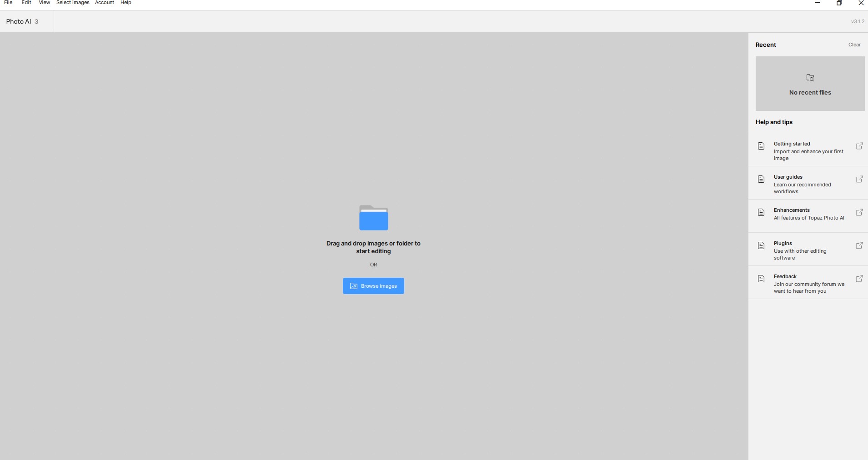
Task: Open the Account menu
Action: point(105,3)
